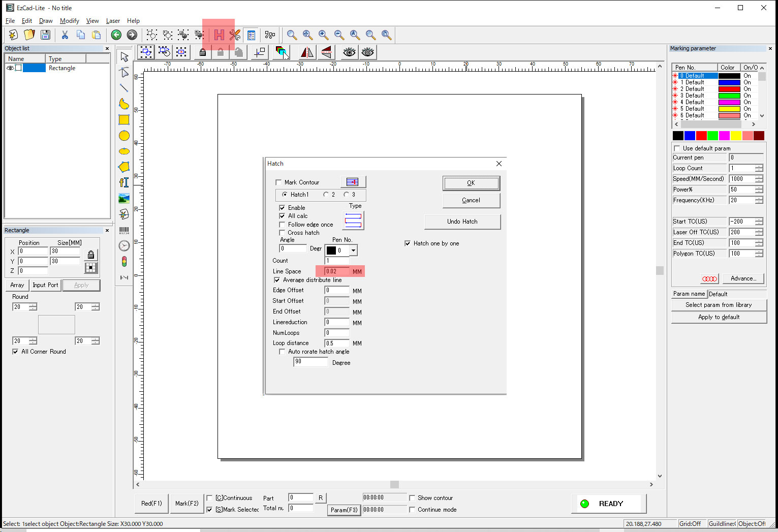Click the Loop Count spinner arrows

coord(759,168)
